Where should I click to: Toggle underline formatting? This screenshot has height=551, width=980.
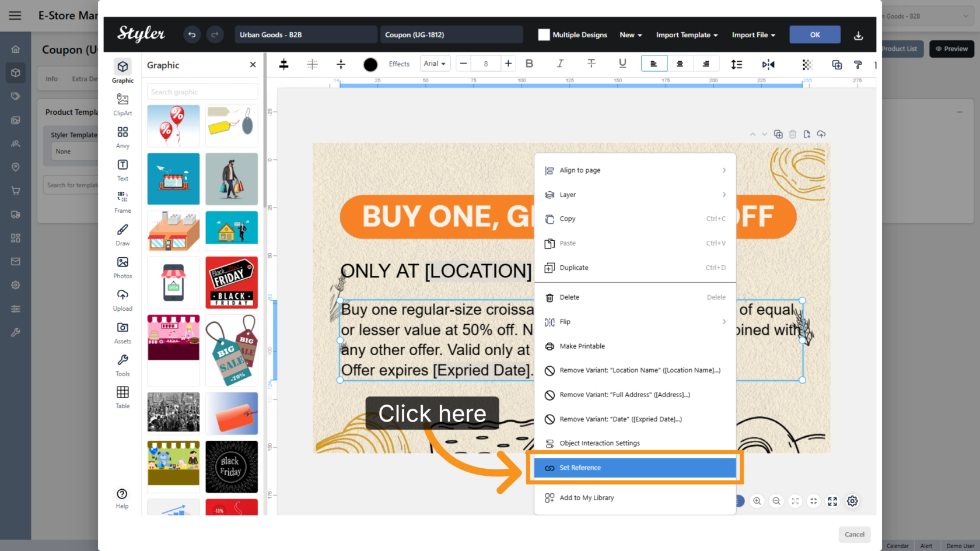coord(622,64)
